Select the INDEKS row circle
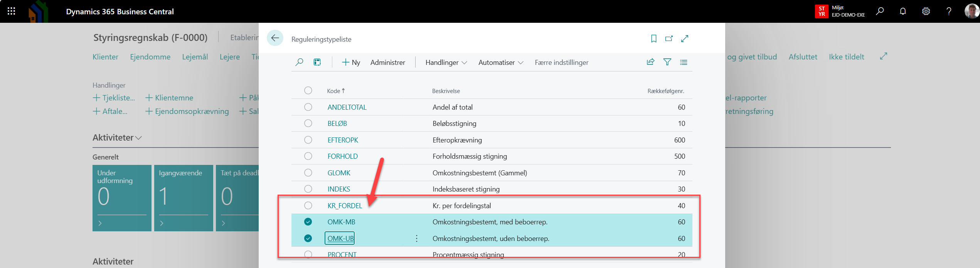Screen dimensions: 980x268 click(x=308, y=189)
